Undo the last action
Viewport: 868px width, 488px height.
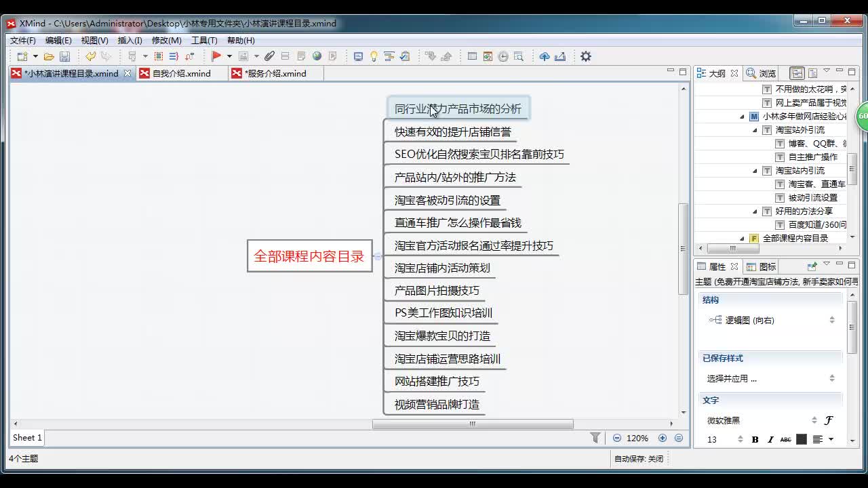[90, 56]
